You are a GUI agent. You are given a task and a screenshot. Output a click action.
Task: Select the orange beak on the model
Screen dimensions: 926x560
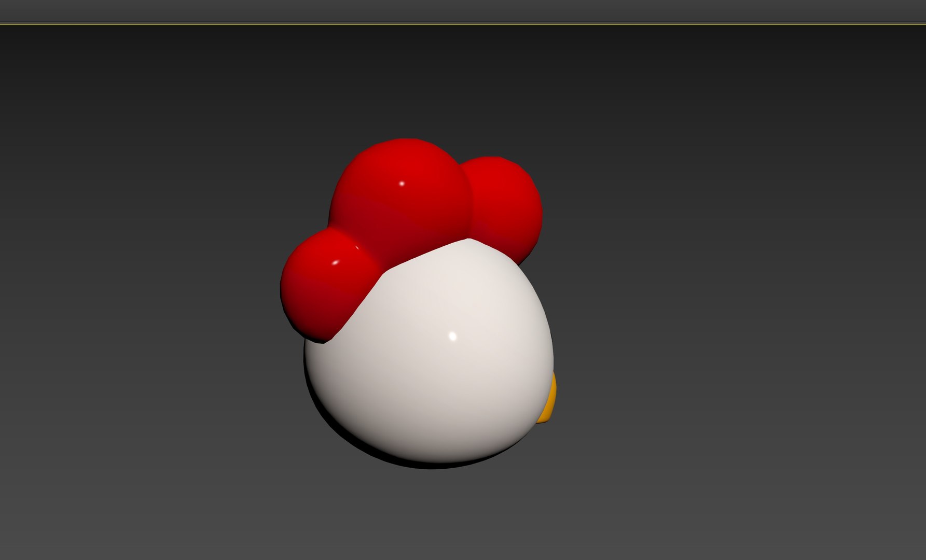547,399
